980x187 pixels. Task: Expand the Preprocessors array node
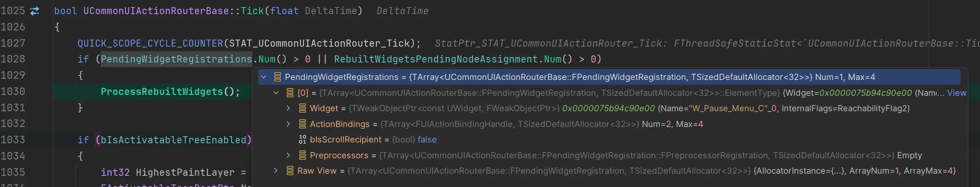[288, 155]
